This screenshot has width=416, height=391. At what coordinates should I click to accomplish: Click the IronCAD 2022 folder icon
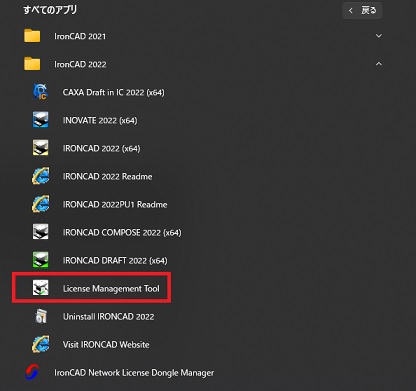point(32,64)
